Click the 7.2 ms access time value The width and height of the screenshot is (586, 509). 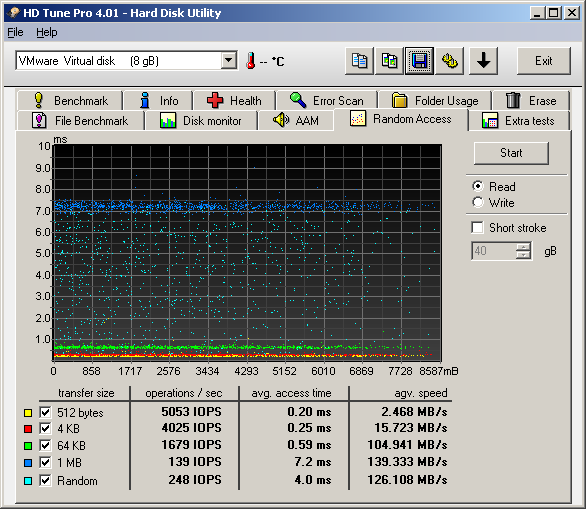(313, 462)
